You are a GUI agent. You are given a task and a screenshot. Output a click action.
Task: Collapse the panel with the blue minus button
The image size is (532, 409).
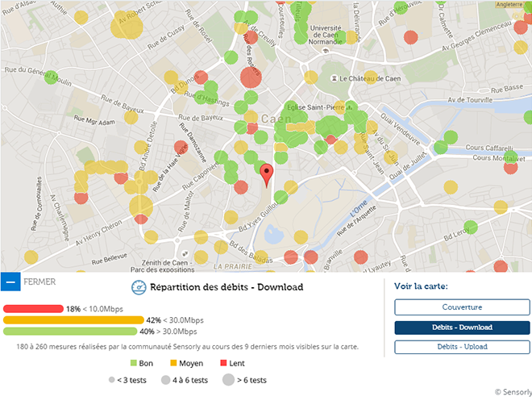[10, 282]
